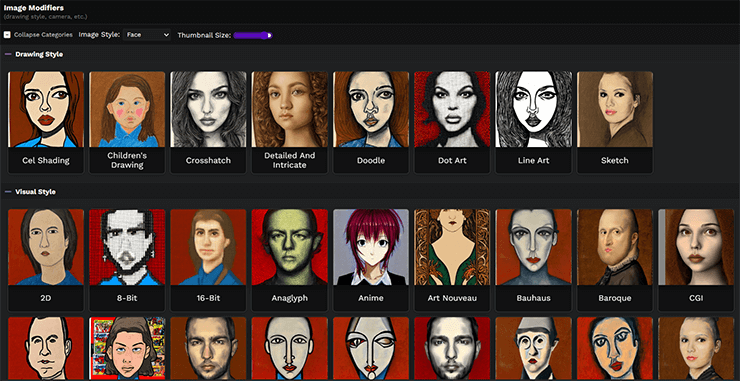Viewport: 740px width, 381px height.
Task: Pick the Anaglyph visual style
Action: click(289, 260)
